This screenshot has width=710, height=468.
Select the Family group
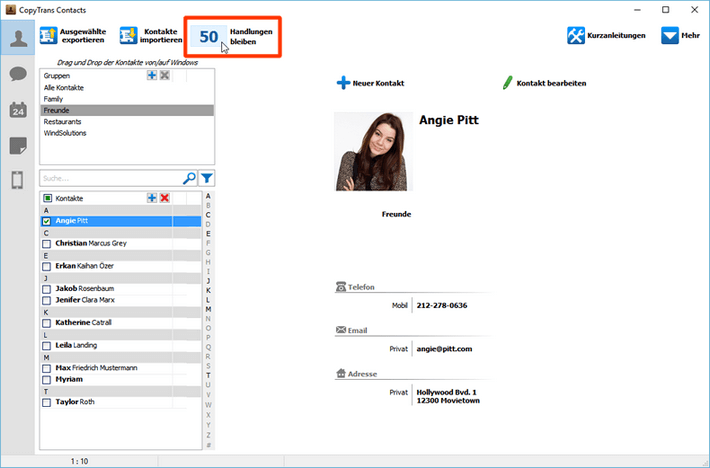127,99
